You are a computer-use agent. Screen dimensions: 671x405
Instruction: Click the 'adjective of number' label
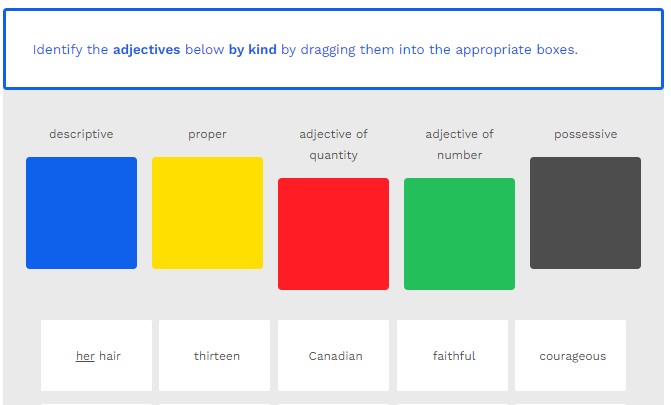pos(459,144)
